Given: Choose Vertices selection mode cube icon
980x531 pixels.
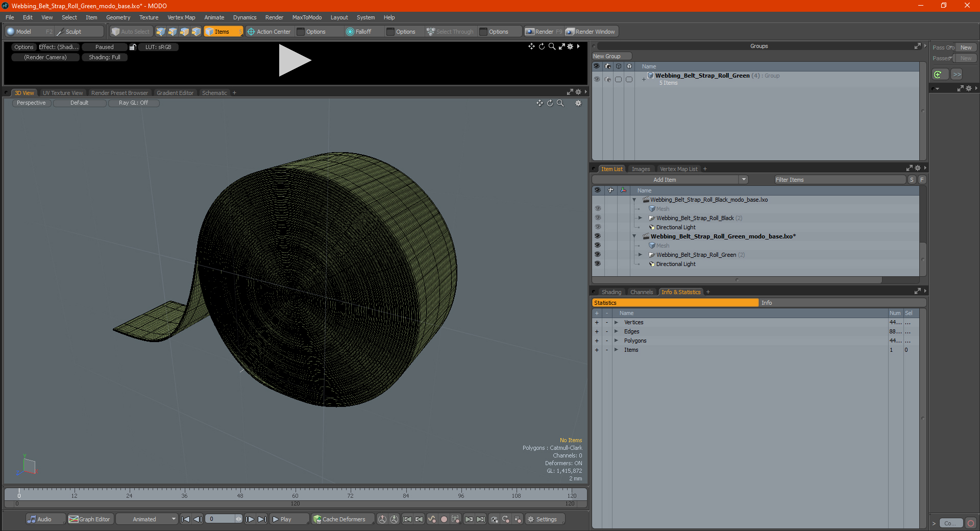Looking at the screenshot, I should [161, 32].
